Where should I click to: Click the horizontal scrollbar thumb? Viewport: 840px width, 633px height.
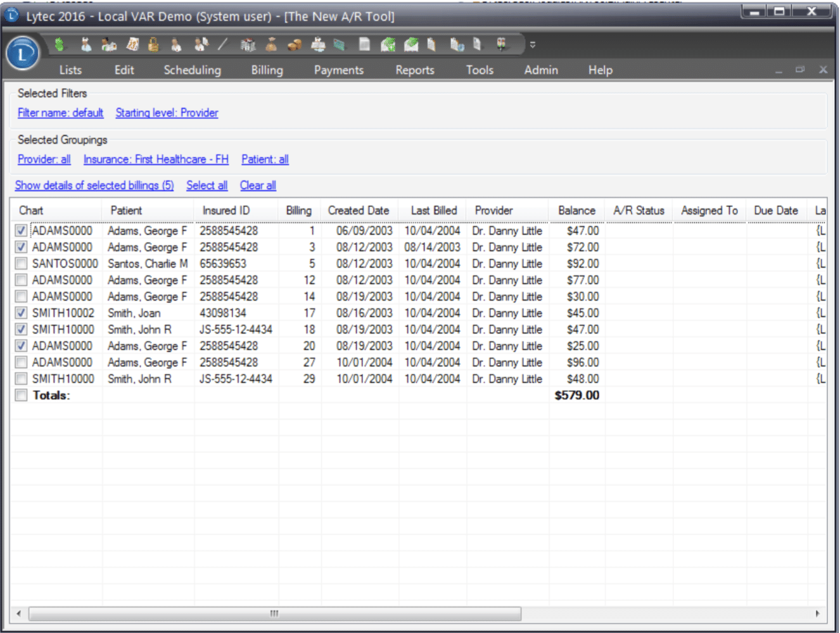pyautogui.click(x=275, y=613)
